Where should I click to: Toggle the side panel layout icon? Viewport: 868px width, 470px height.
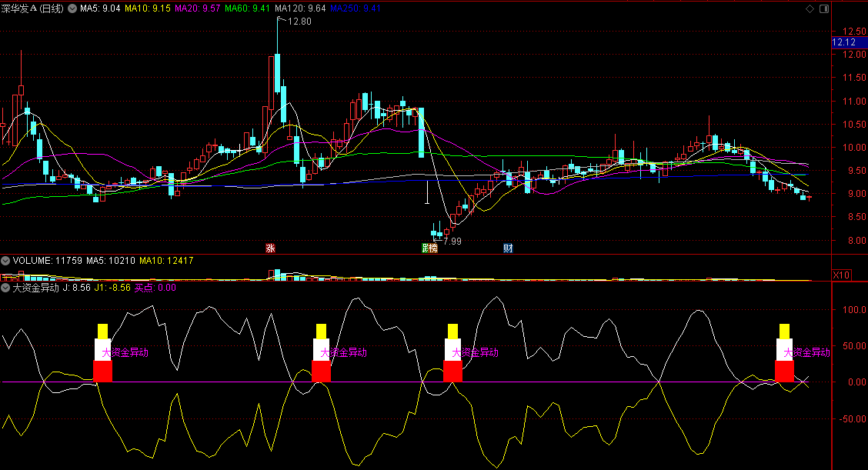[x=824, y=9]
